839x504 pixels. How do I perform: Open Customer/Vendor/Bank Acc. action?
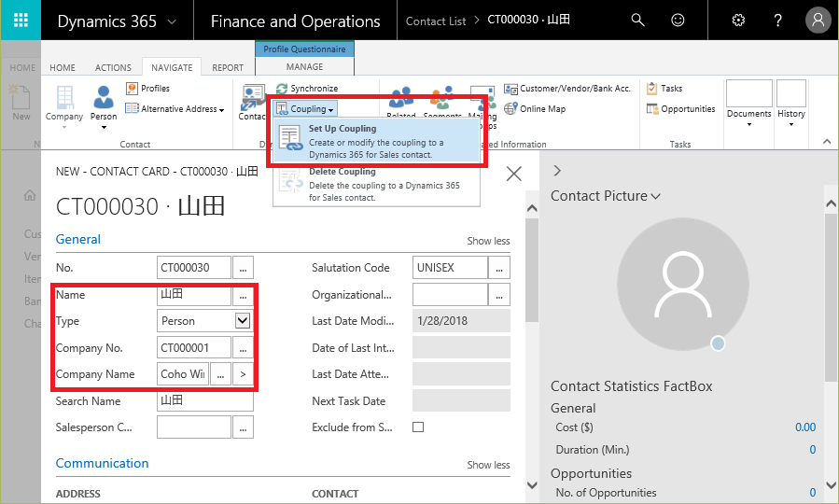[567, 89]
